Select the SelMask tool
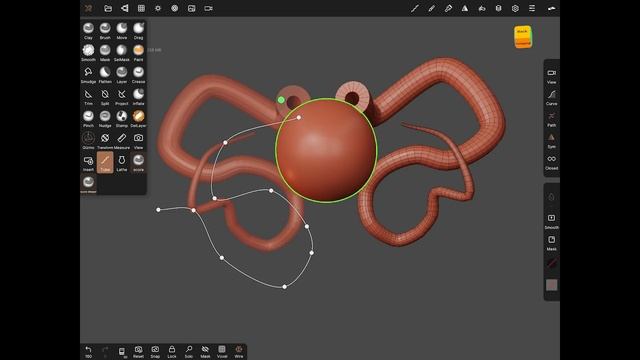Screen dimensions: 640x360 (122, 53)
